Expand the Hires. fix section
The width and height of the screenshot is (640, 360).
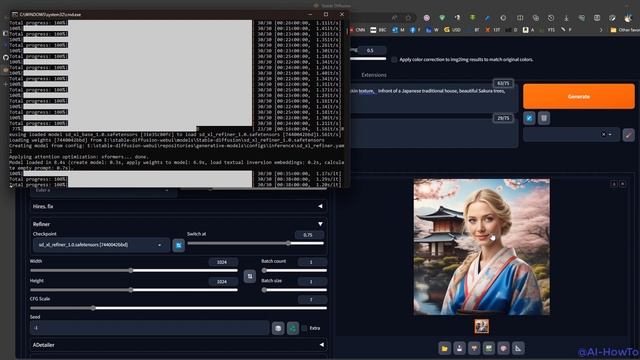tap(178, 207)
